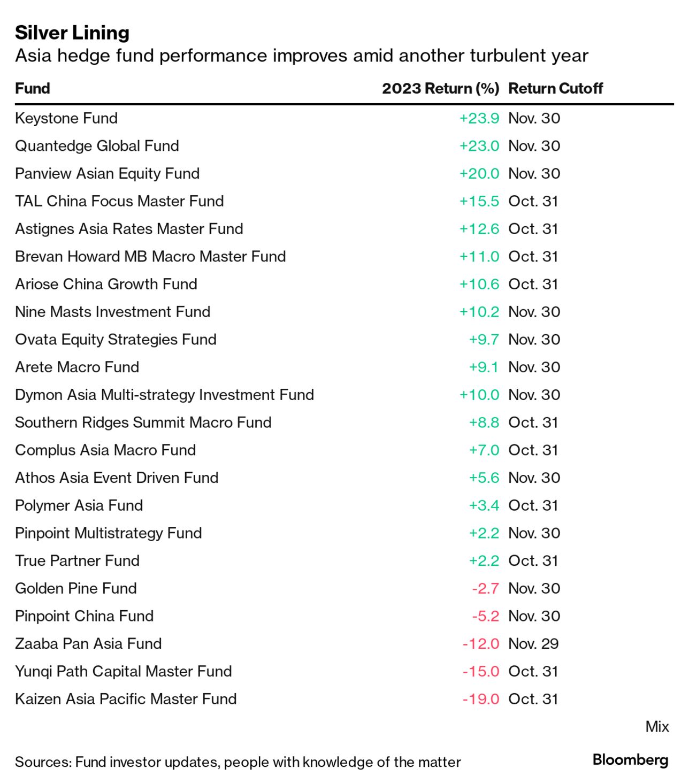The width and height of the screenshot is (689, 784).
Task: Click the 2023 Return (%) column header
Action: pyautogui.click(x=440, y=88)
